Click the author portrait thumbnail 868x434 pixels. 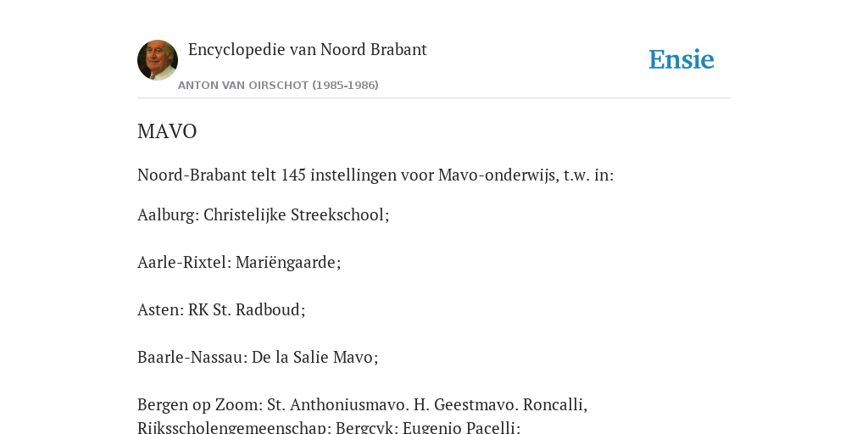point(158,60)
